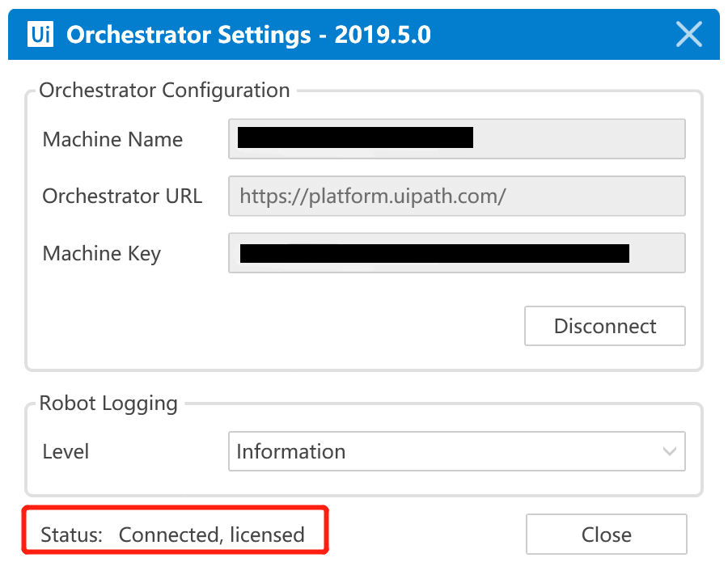Select the Information value in Level box
This screenshot has width=728, height=579.
tap(291, 451)
